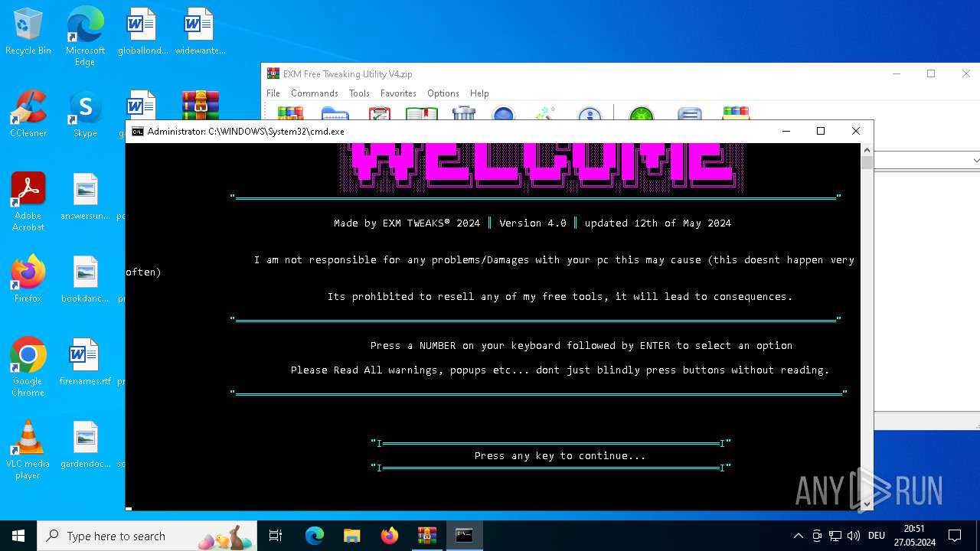Image resolution: width=980 pixels, height=551 pixels.
Task: Open the Favorites menu in WinRAR
Action: (398, 93)
